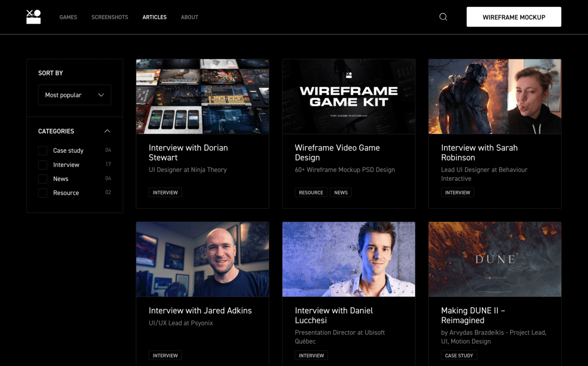The image size is (588, 366).
Task: Click "Lead UI Designer at Behaviour Interactive" subtitle
Action: click(x=484, y=174)
